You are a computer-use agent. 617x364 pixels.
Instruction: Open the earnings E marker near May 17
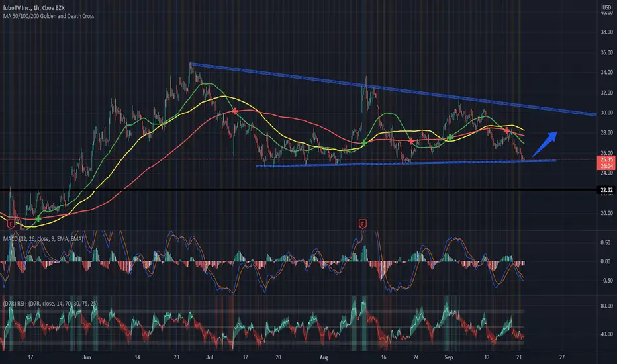[x=11, y=224]
